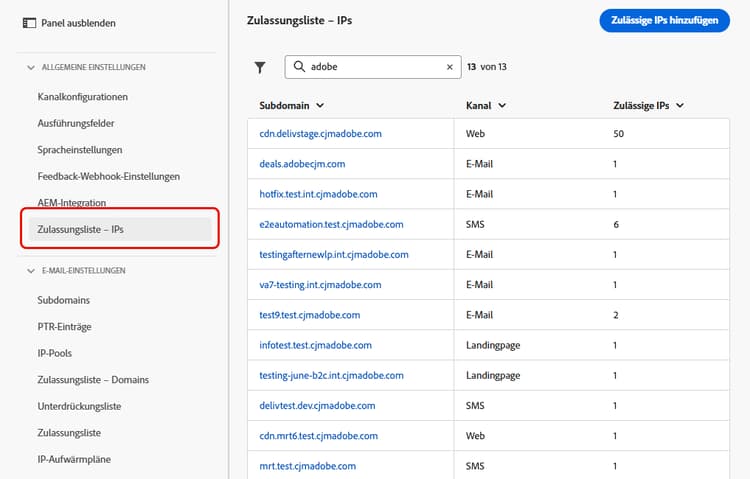Open PTR-Einträge menu item
This screenshot has width=750, height=479.
tap(65, 327)
